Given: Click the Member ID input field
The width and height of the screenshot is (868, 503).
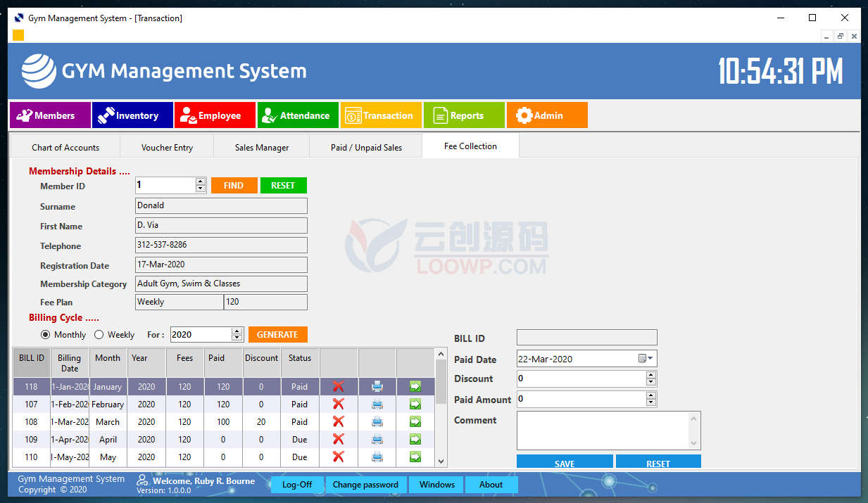Looking at the screenshot, I should 165,185.
